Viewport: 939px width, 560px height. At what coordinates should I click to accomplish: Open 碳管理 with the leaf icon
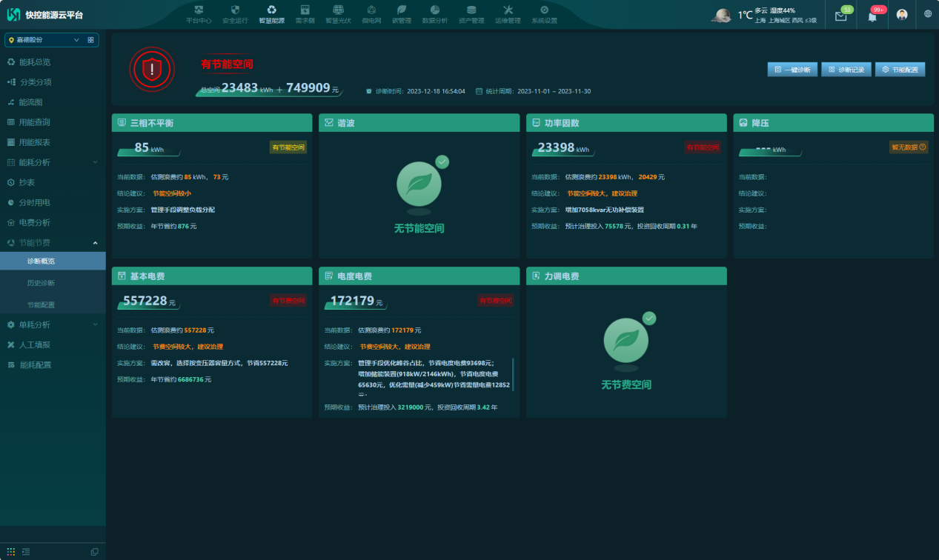click(x=401, y=14)
